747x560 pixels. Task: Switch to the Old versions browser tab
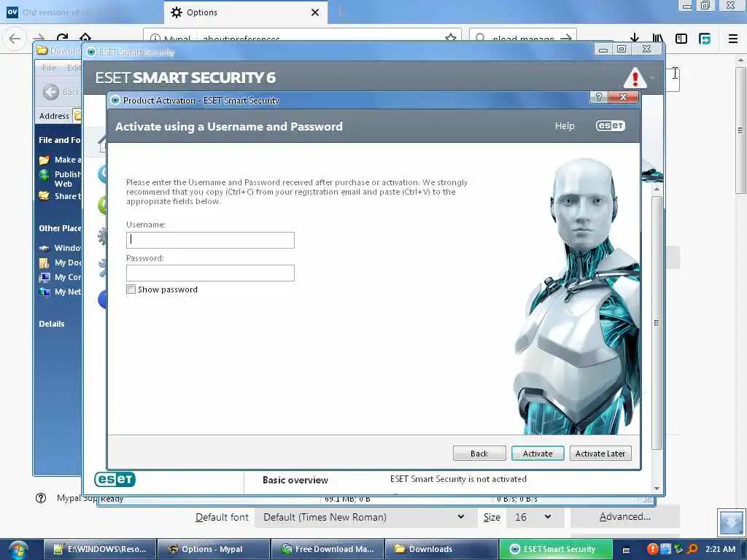(82, 12)
